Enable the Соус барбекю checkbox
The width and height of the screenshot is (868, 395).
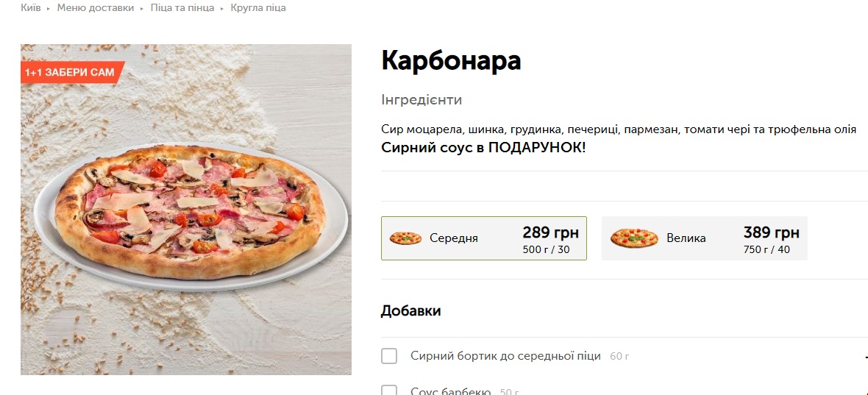tap(389, 391)
